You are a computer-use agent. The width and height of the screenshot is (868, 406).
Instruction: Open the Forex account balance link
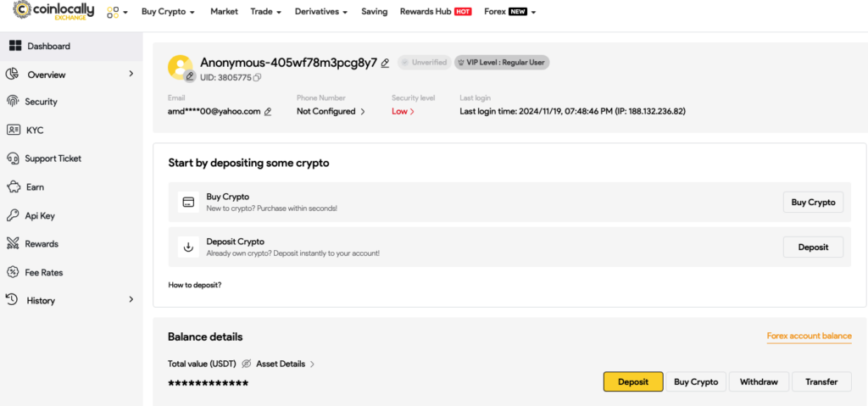click(x=809, y=336)
